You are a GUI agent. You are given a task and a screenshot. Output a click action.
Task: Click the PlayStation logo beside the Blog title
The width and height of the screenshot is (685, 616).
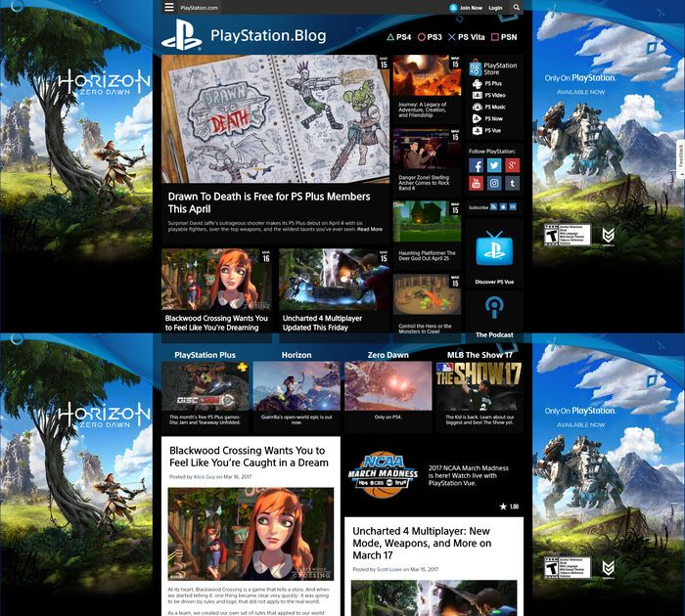(x=181, y=35)
